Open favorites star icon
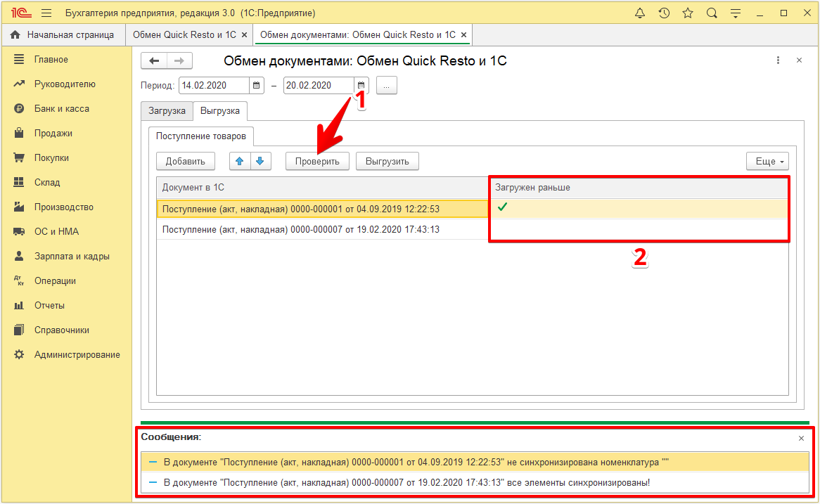The image size is (820, 504). [688, 13]
